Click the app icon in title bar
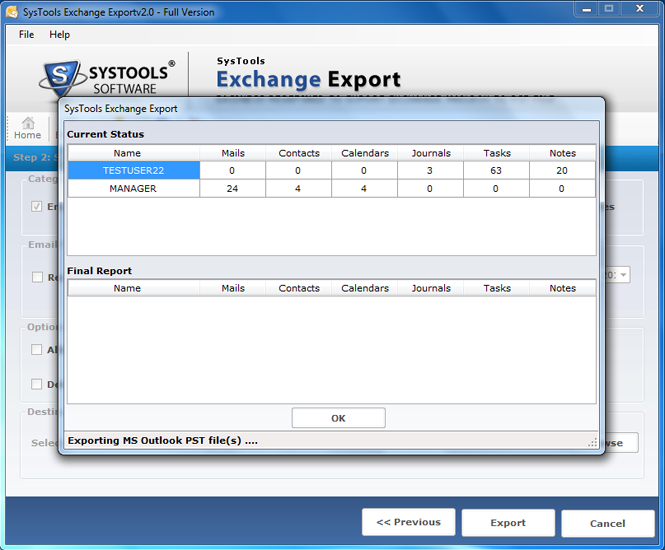The image size is (665, 550). (x=10, y=11)
